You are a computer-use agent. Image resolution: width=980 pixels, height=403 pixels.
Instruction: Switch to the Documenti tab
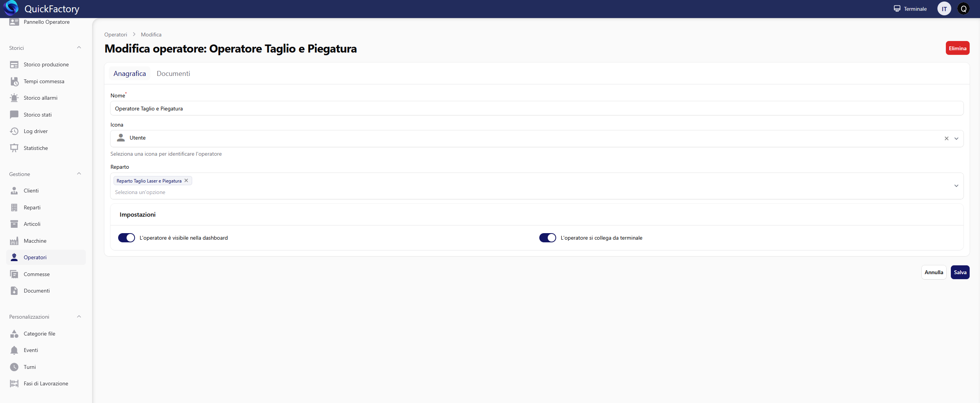point(173,74)
